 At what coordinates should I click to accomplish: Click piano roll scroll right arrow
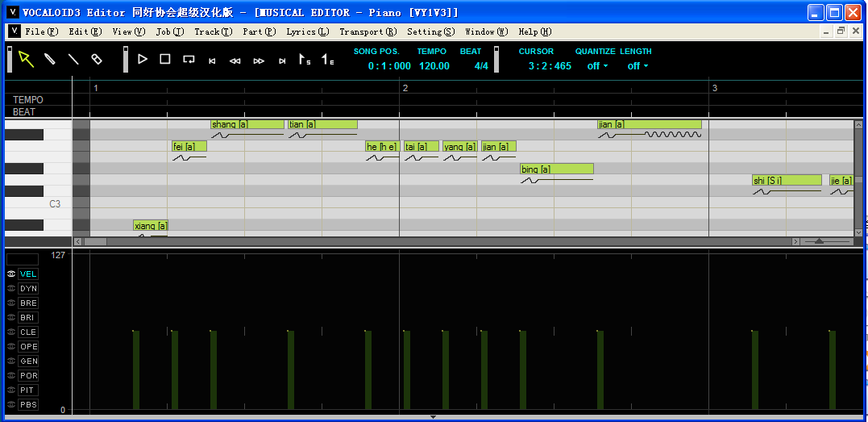pyautogui.click(x=795, y=241)
